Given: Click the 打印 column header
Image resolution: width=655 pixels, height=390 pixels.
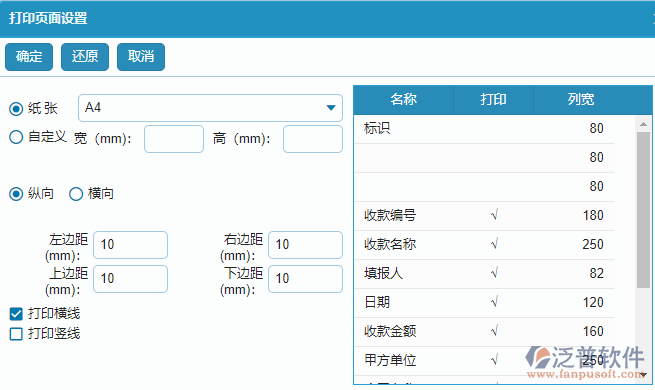Looking at the screenshot, I should point(493,99).
